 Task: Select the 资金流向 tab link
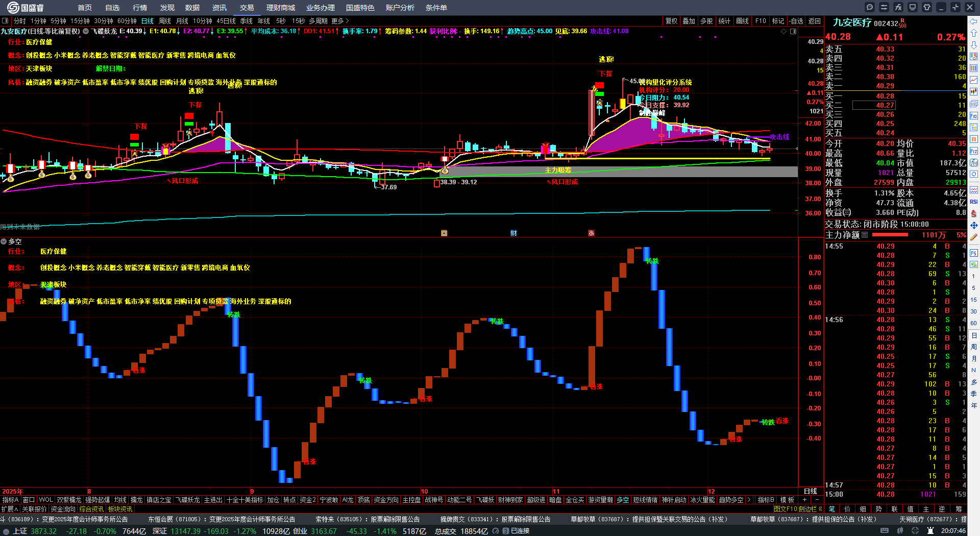tap(63, 509)
